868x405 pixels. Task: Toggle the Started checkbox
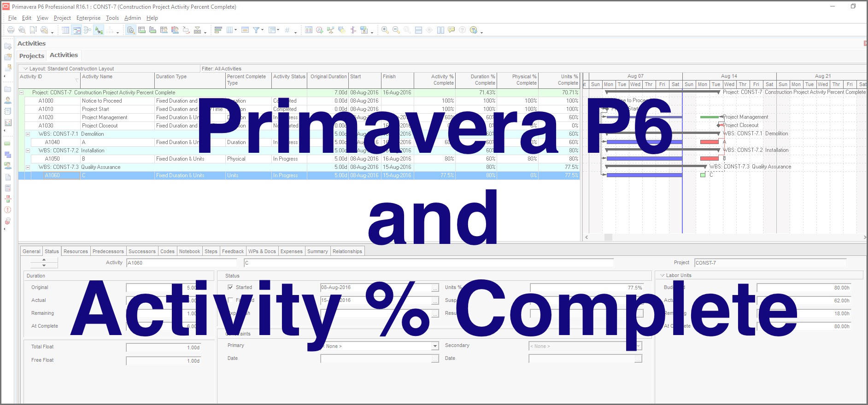click(230, 287)
